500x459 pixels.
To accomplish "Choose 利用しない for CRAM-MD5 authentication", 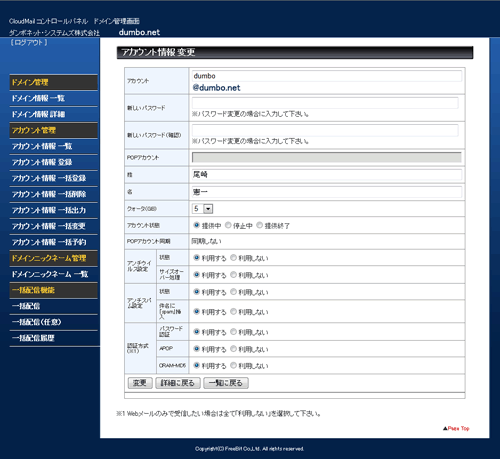I will (x=233, y=365).
